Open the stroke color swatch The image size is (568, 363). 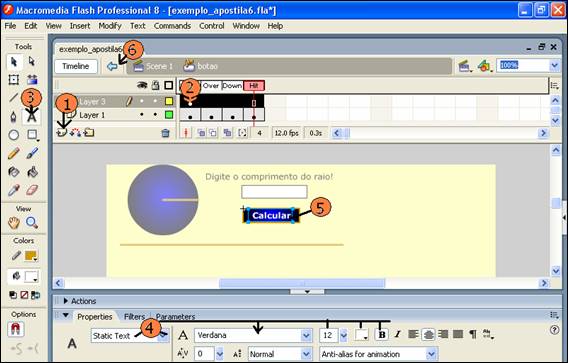(x=31, y=256)
